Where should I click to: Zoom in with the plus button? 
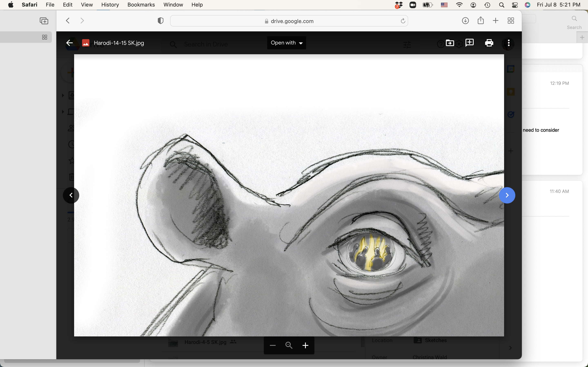click(x=305, y=345)
